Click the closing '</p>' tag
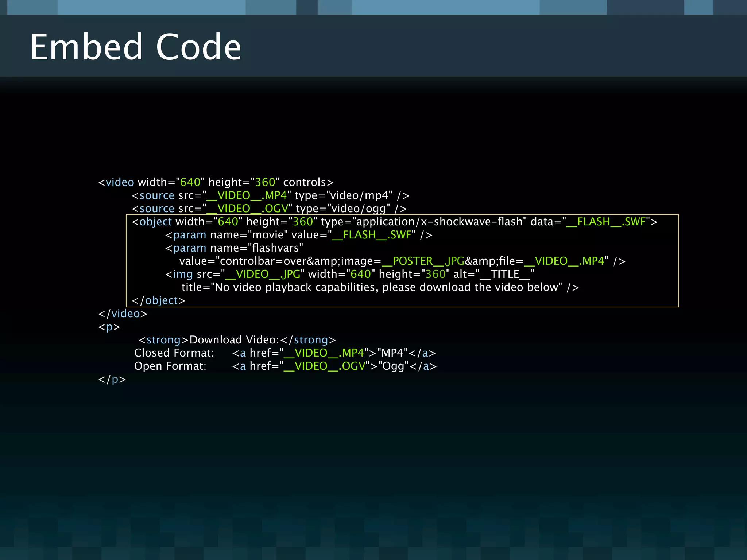This screenshot has height=560, width=747. coord(112,379)
